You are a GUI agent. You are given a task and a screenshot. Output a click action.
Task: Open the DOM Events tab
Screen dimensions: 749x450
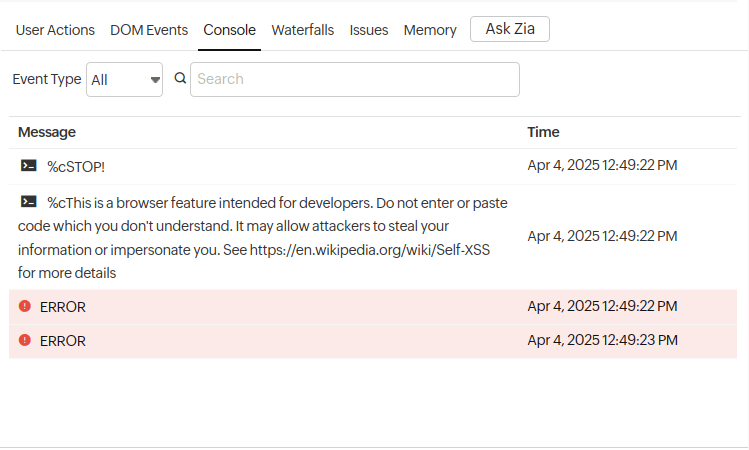(149, 30)
